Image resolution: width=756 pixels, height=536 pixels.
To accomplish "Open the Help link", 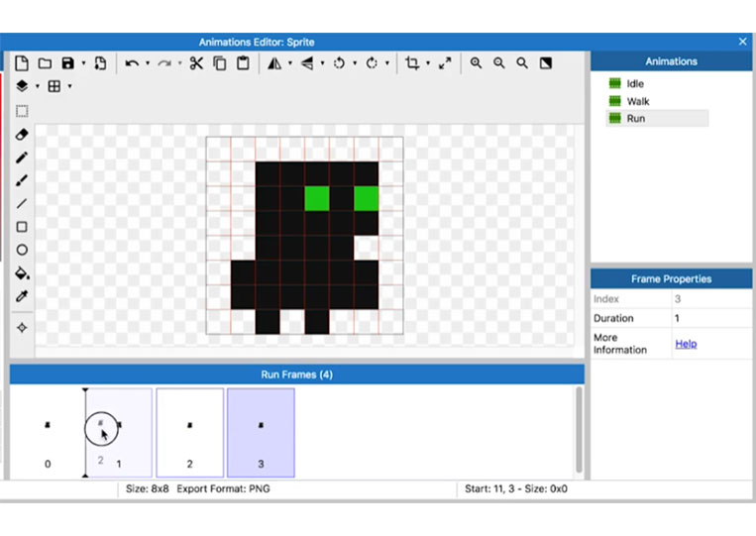I will pos(686,344).
